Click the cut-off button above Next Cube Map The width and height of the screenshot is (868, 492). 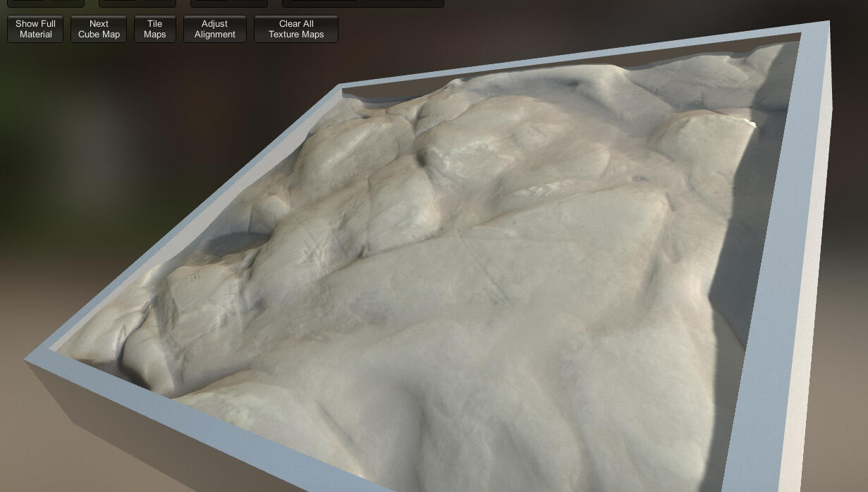pos(137,3)
